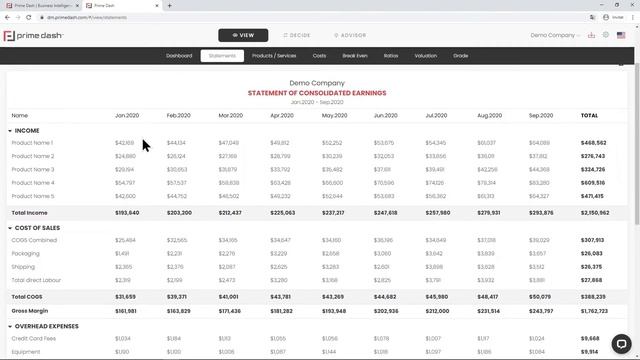Click the Credit Card Fees row label
This screenshot has height=360, width=640.
pos(33,339)
